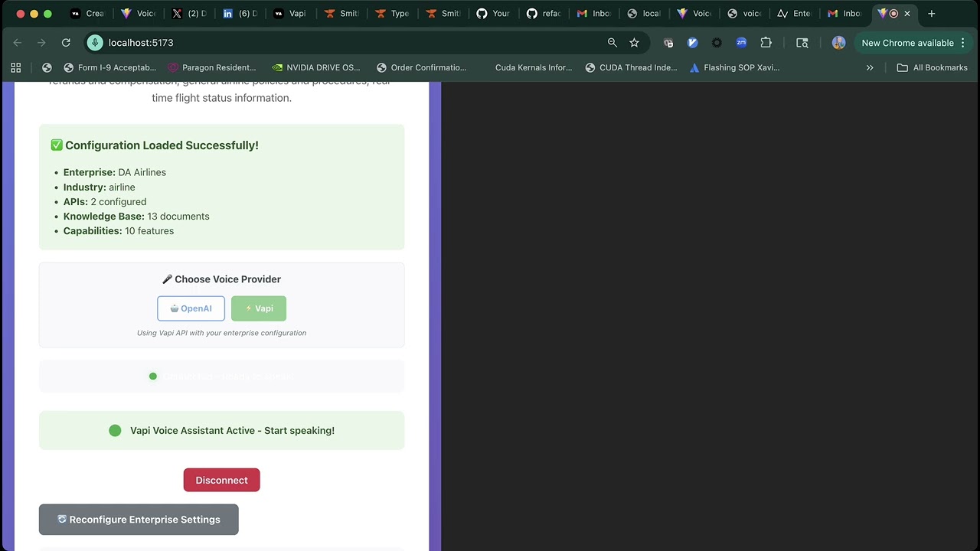Image resolution: width=980 pixels, height=551 pixels.
Task: Open the Order Confirmatio... bookmark
Action: point(421,67)
